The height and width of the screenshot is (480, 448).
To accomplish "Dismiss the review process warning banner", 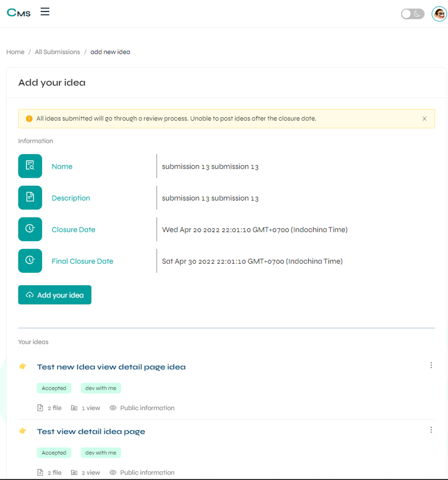I will coord(425,119).
